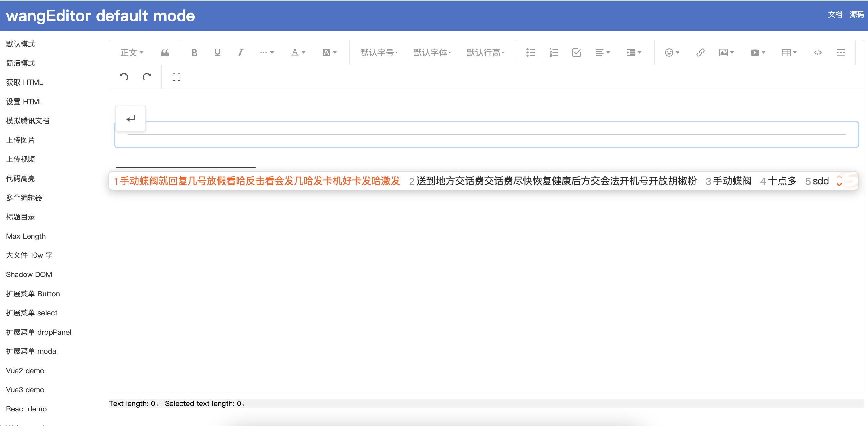Switch to 简洁模式 in the sidebar
Image resolution: width=868 pixels, height=426 pixels.
pyautogui.click(x=20, y=63)
